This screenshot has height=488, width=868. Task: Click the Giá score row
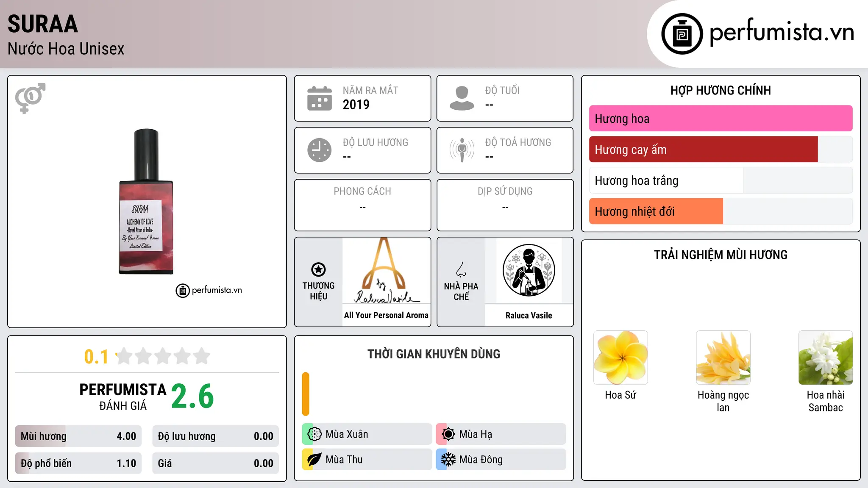click(215, 463)
